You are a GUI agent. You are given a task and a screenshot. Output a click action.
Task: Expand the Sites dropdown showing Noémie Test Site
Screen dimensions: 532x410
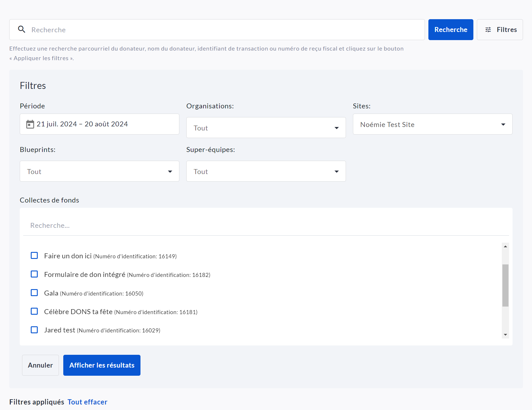pos(432,124)
